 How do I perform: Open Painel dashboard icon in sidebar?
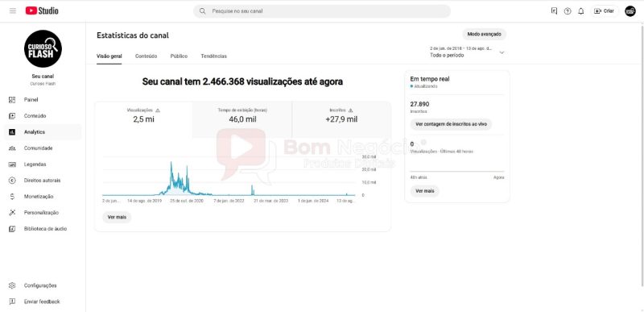pyautogui.click(x=12, y=99)
